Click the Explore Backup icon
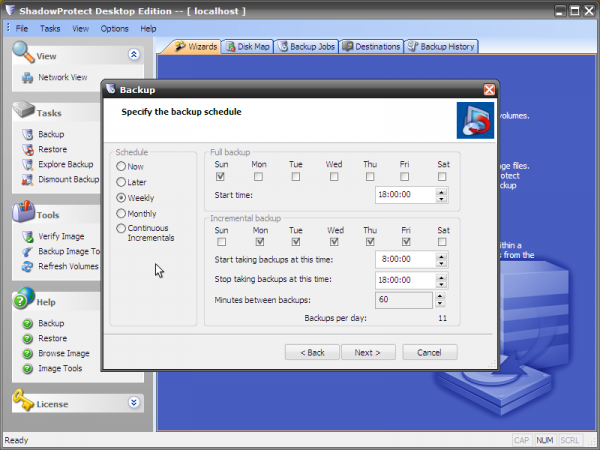 [28, 164]
